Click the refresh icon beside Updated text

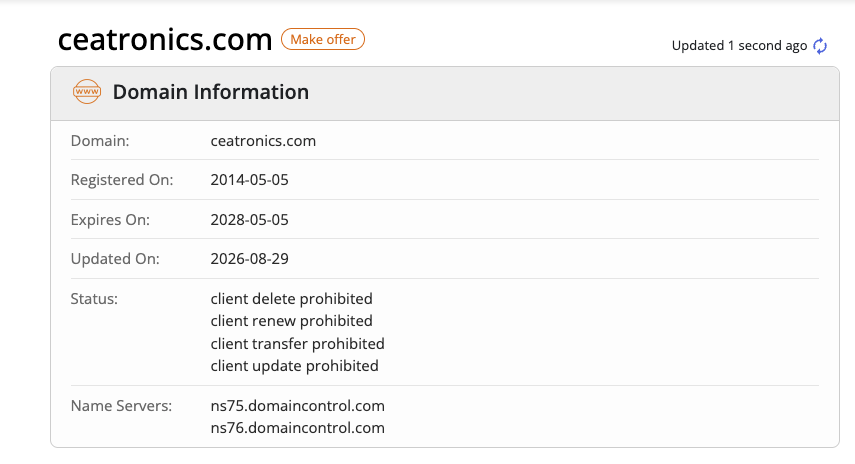(x=820, y=46)
